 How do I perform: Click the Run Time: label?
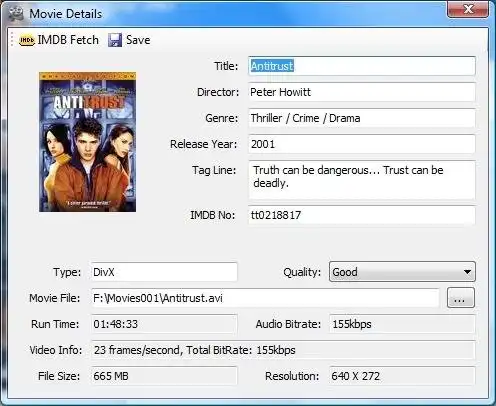(55, 324)
